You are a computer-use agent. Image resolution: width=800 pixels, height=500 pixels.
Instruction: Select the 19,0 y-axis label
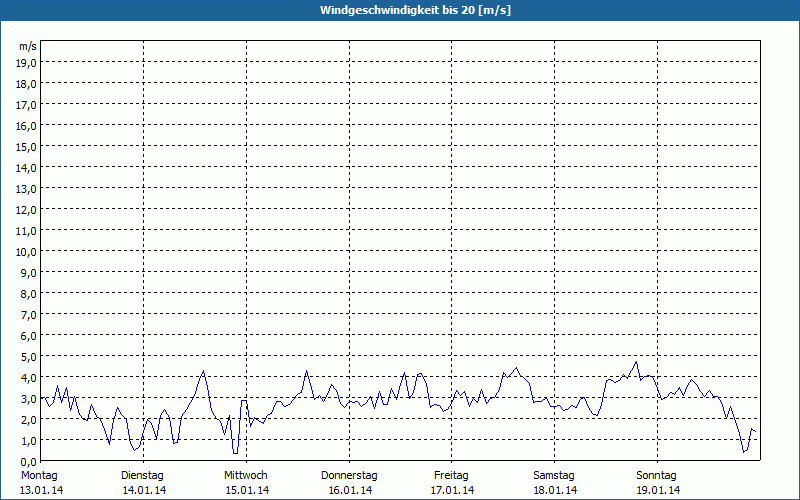[x=27, y=62]
